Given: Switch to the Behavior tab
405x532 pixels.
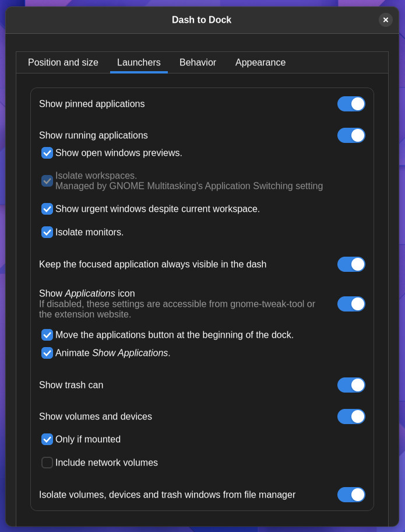Looking at the screenshot, I should [198, 62].
